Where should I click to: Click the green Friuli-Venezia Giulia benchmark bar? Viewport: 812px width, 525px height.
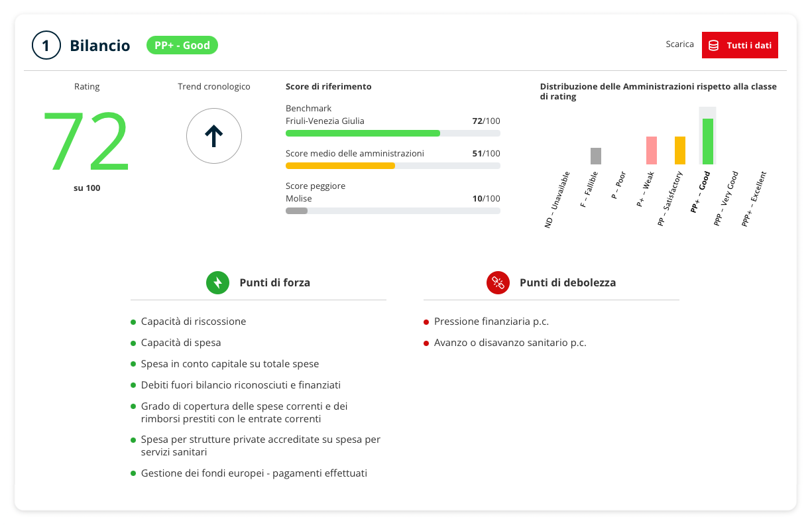pos(363,133)
